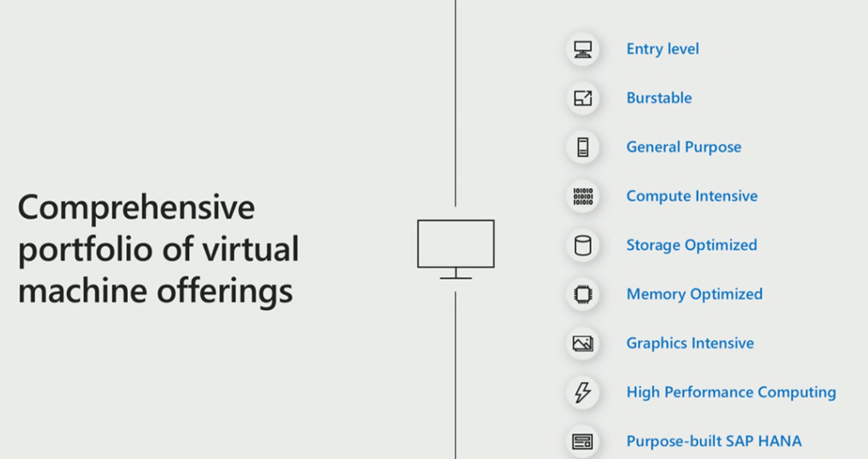Click the Storage Optimized text
868x459 pixels.
tap(692, 246)
